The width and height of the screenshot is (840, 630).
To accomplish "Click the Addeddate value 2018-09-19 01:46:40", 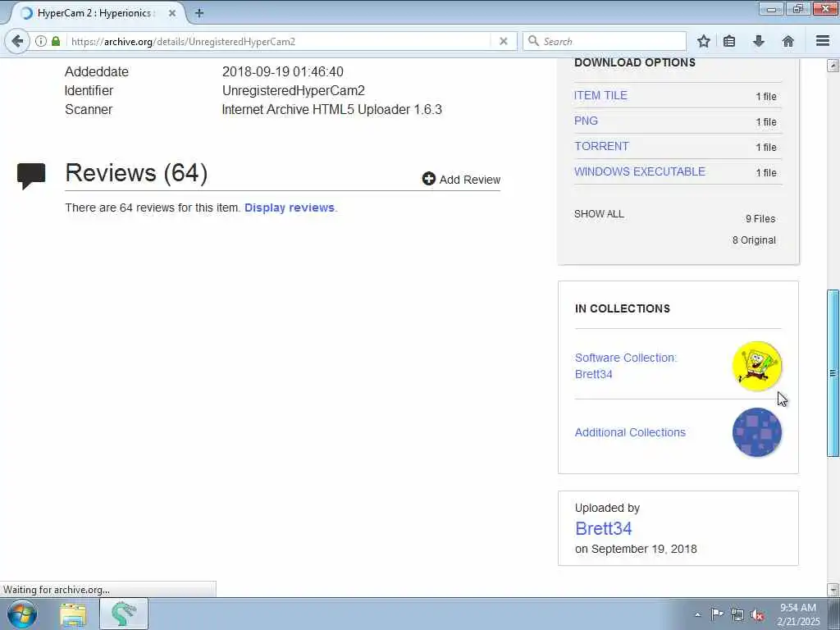I will pos(283,72).
